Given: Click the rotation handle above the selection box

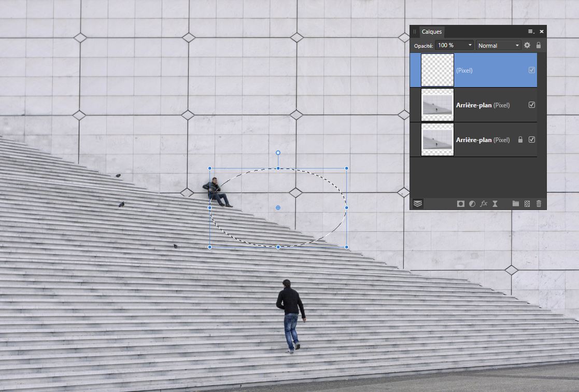Looking at the screenshot, I should (278, 152).
